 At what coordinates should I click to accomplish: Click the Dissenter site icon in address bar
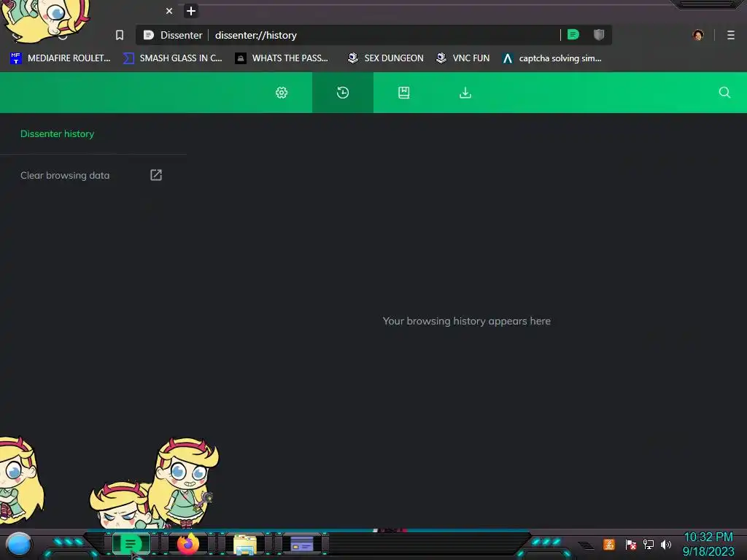[149, 35]
